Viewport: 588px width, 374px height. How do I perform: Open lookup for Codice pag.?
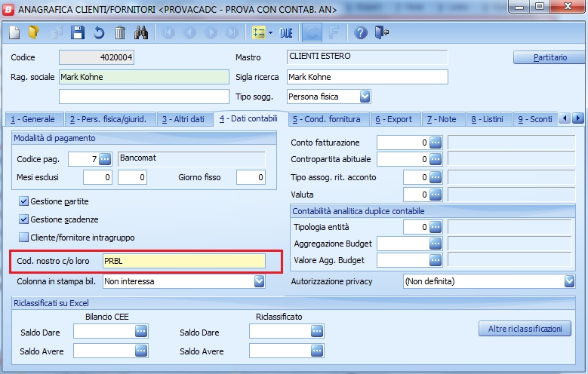[105, 159]
